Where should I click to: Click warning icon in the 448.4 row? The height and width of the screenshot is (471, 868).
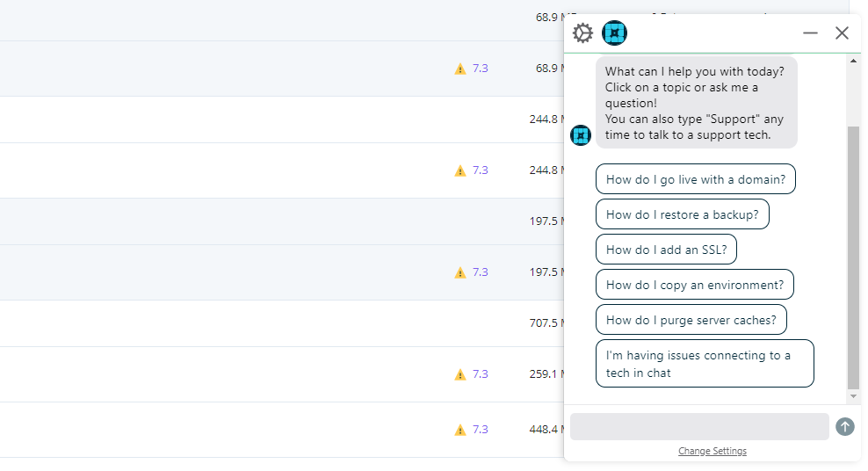tap(460, 430)
